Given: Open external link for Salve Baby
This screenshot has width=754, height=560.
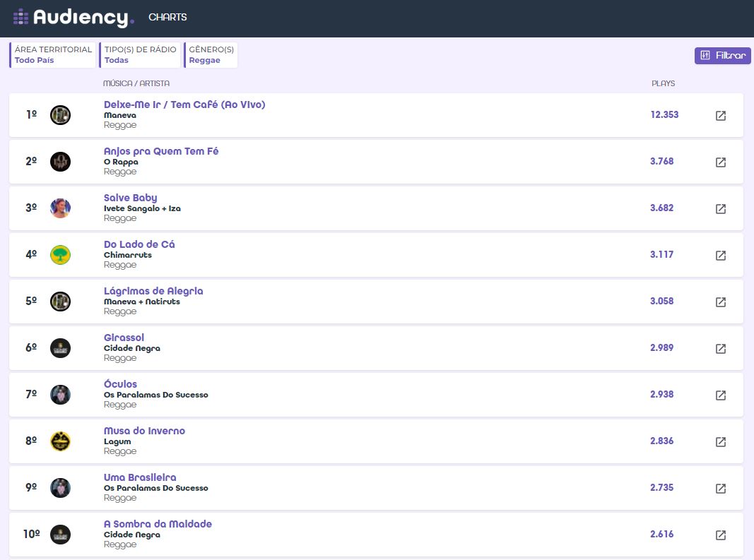Looking at the screenshot, I should (720, 208).
